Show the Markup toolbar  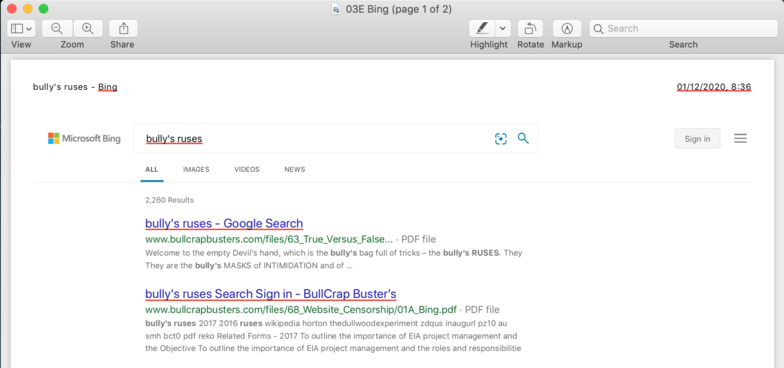(x=566, y=28)
